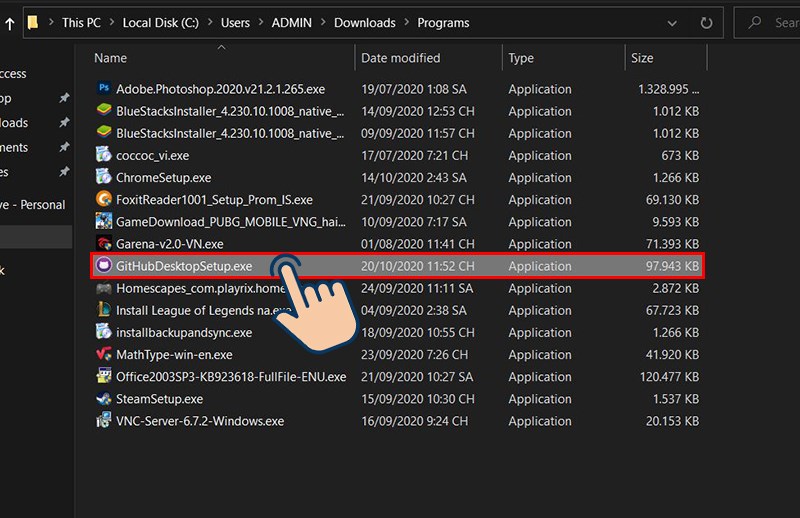
Task: Click the MathType-win-en.exe icon
Action: [104, 354]
